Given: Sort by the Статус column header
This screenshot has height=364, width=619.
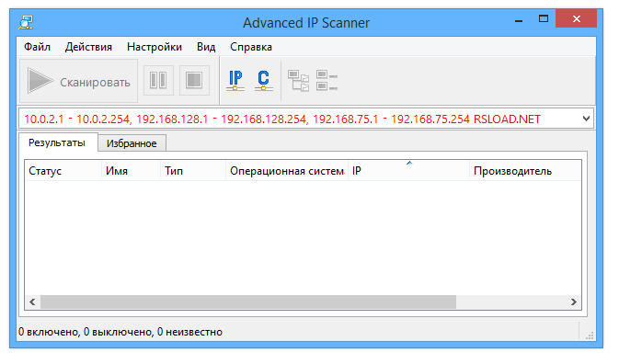Looking at the screenshot, I should [x=63, y=171].
